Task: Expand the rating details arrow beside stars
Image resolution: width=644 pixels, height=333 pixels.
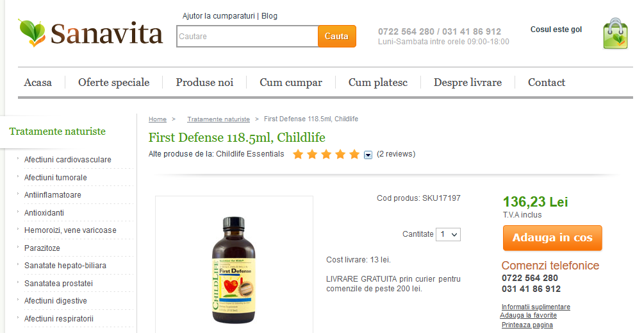Action: (x=368, y=155)
